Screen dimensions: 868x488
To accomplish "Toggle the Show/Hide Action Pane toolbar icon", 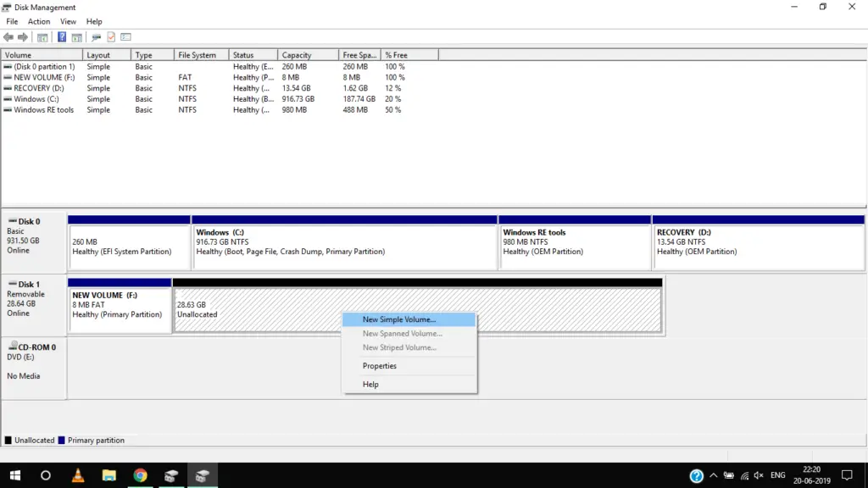I will coord(77,37).
